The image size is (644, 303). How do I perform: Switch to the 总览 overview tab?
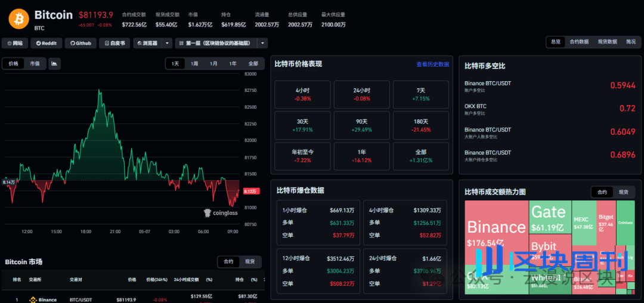point(556,42)
